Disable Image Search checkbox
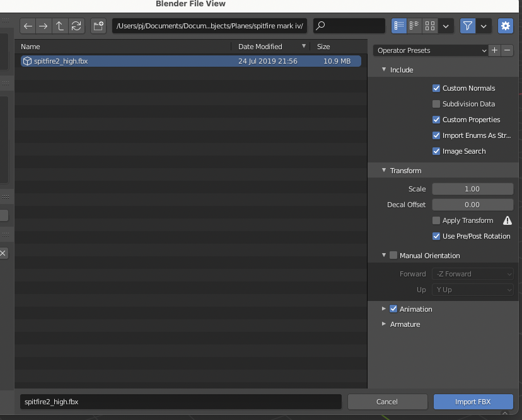Screen dimensions: 522x420 (x=436, y=151)
